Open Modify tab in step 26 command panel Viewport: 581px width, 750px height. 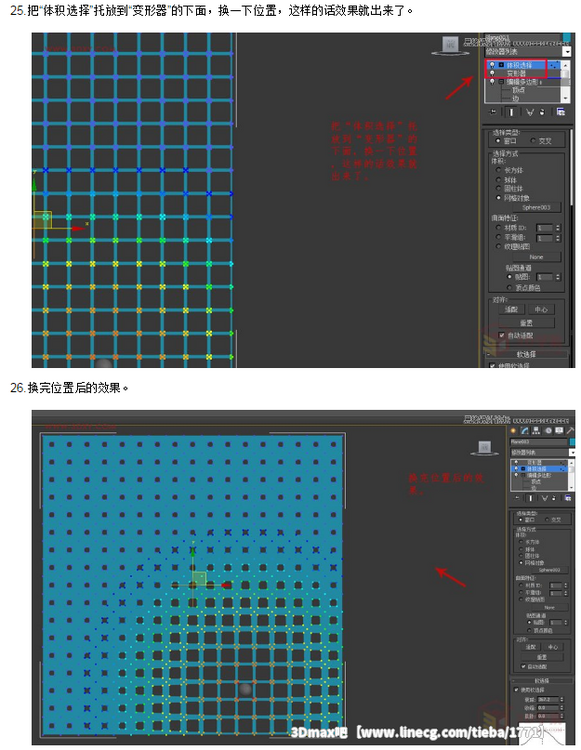pyautogui.click(x=525, y=431)
